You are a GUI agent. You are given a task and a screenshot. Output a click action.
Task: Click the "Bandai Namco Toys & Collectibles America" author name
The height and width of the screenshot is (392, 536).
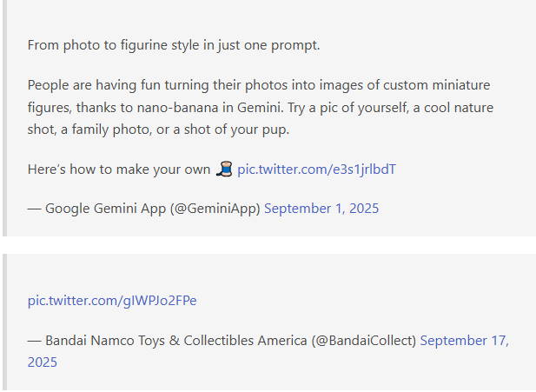coord(172,341)
